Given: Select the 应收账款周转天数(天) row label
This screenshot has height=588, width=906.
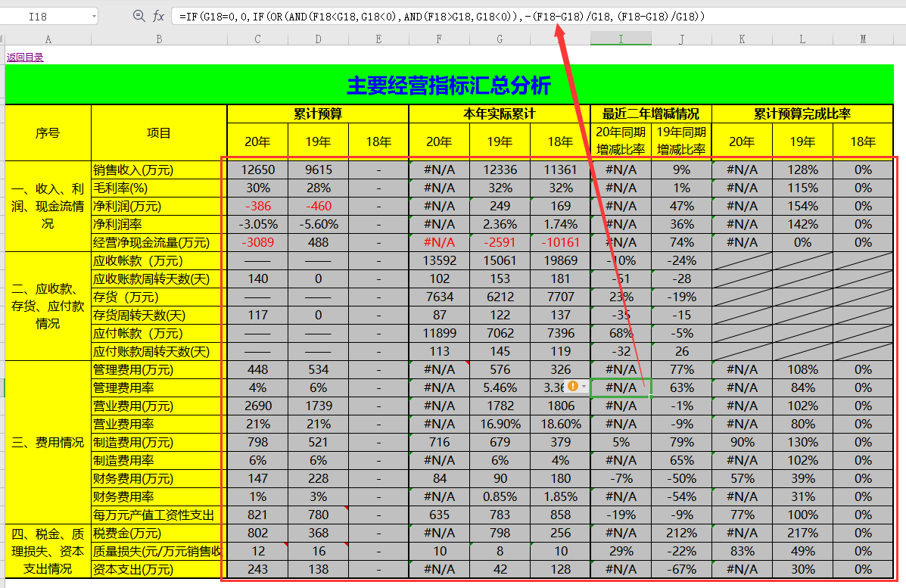Looking at the screenshot, I should (159, 279).
